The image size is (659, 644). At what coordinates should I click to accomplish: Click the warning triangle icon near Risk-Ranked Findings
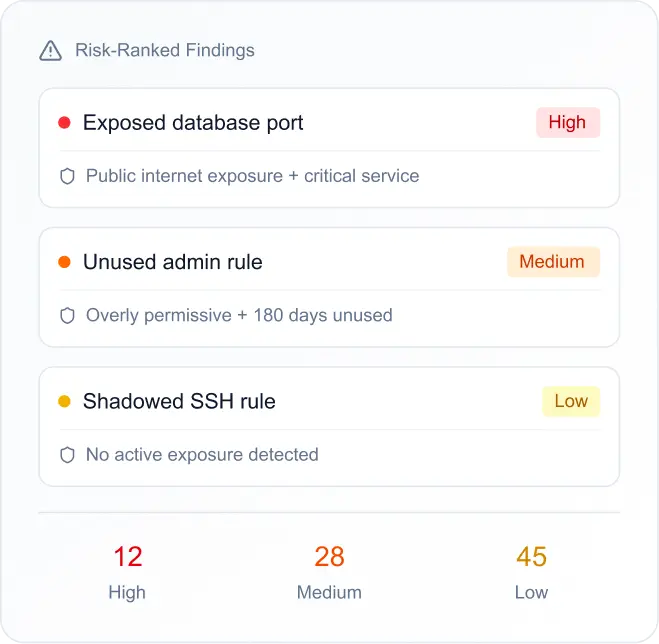50,50
